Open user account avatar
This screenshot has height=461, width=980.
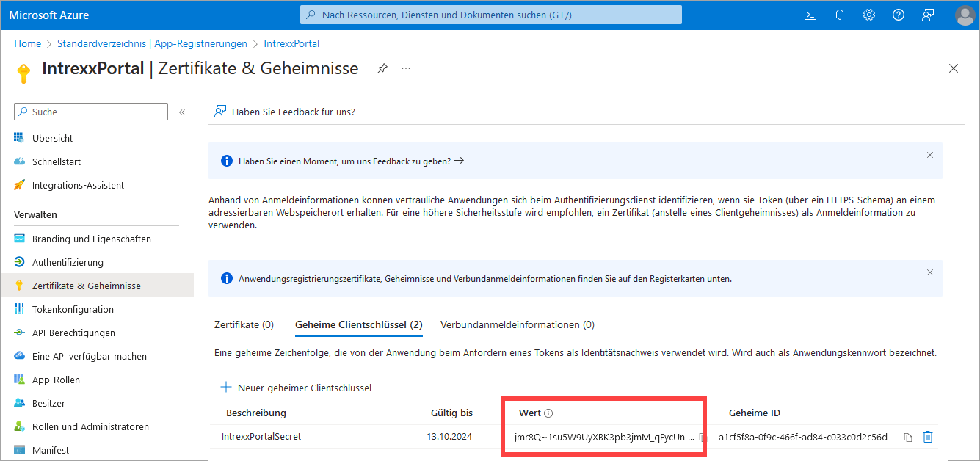[965, 15]
